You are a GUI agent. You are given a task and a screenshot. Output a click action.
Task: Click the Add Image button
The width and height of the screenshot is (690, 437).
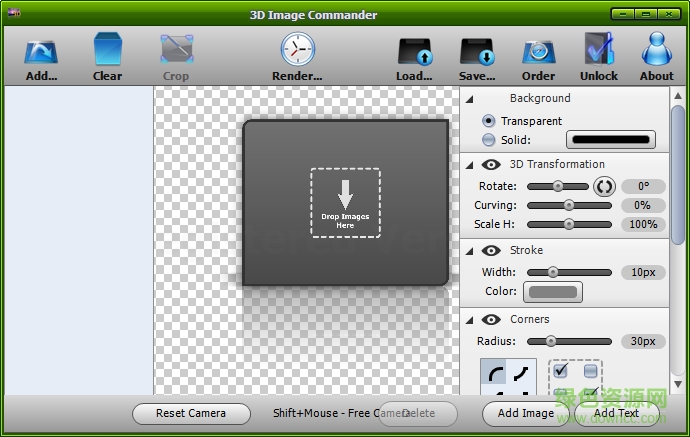[x=526, y=414]
